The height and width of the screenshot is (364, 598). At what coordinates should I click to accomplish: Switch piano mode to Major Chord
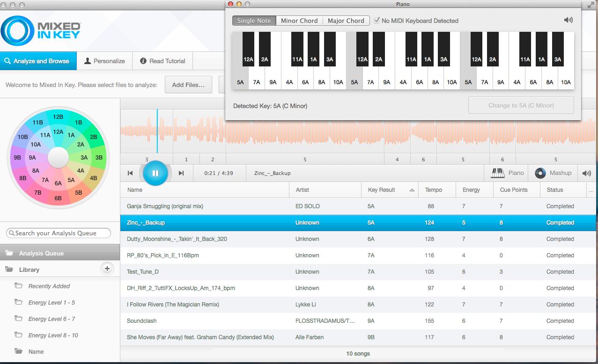(x=346, y=21)
